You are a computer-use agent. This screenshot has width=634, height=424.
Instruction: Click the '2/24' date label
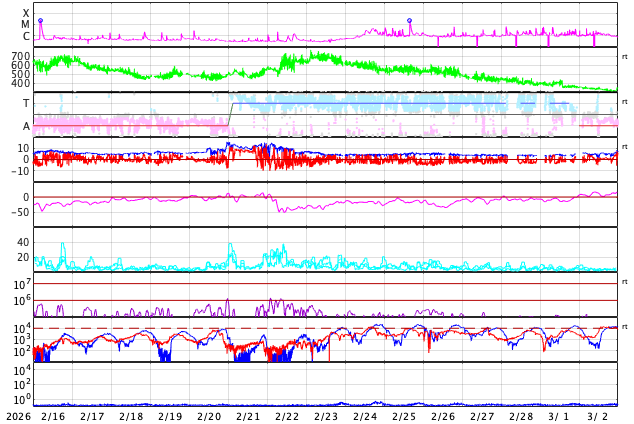pos(365,416)
